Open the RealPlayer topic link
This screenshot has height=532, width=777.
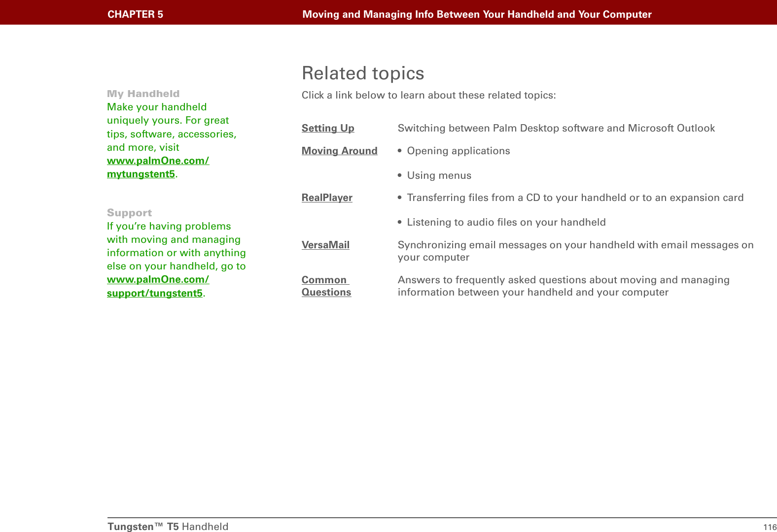[327, 198]
